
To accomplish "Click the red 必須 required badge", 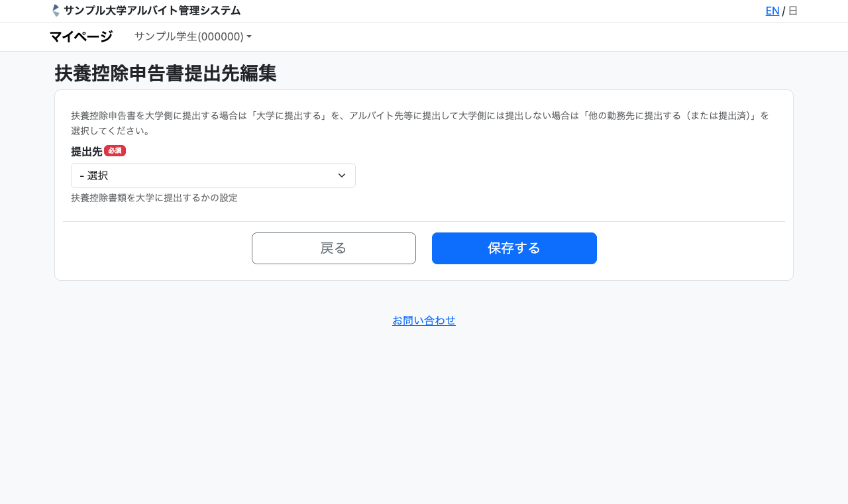I will coord(115,151).
